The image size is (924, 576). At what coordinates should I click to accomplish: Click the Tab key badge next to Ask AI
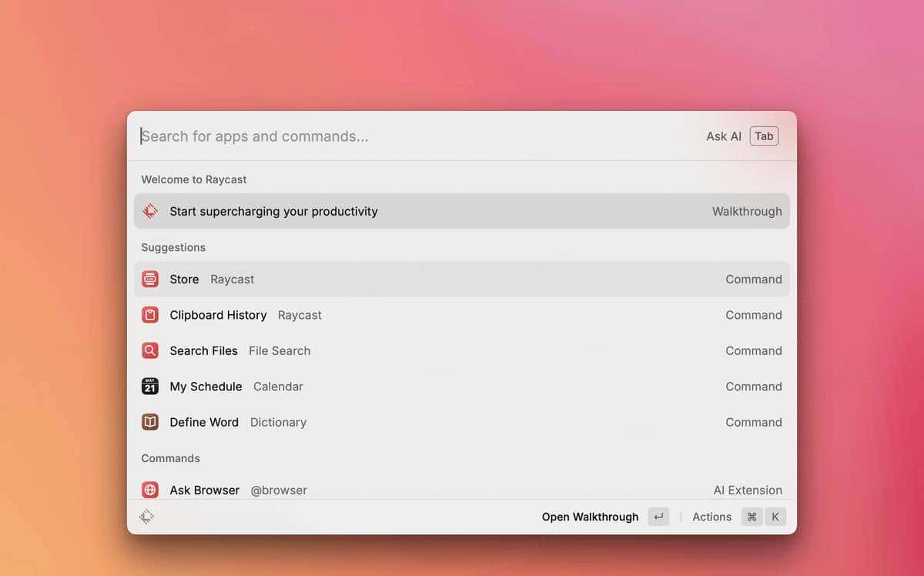764,136
